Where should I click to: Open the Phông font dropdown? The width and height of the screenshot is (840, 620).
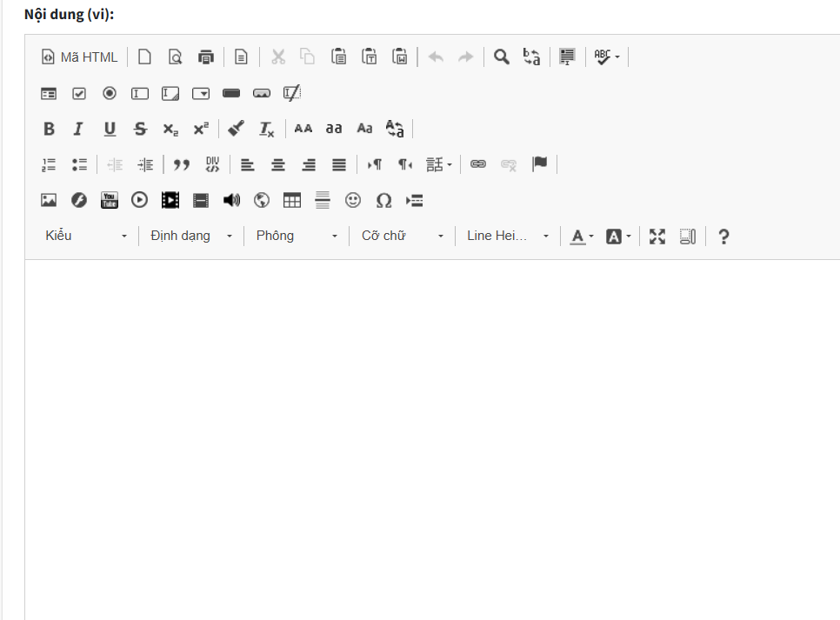pos(297,236)
